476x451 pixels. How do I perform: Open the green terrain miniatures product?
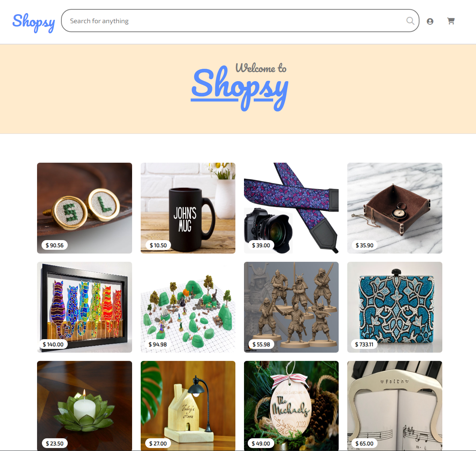[188, 307]
